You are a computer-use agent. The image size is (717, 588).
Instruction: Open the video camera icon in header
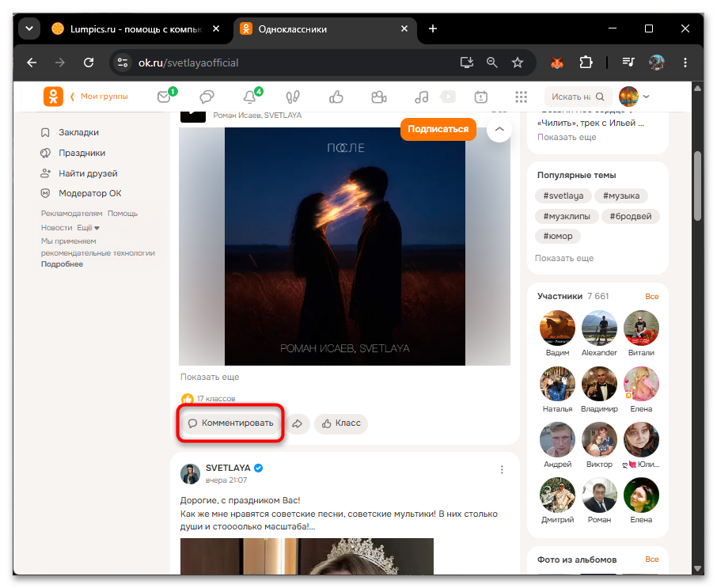tap(378, 97)
